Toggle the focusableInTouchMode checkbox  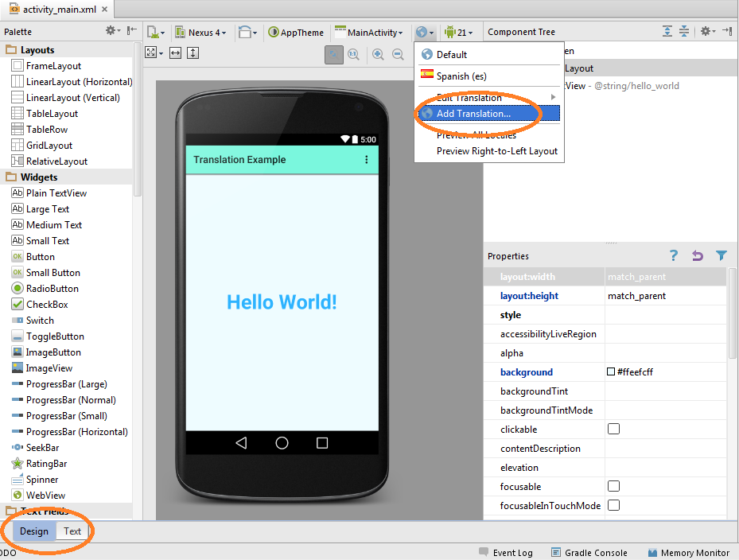click(x=613, y=505)
